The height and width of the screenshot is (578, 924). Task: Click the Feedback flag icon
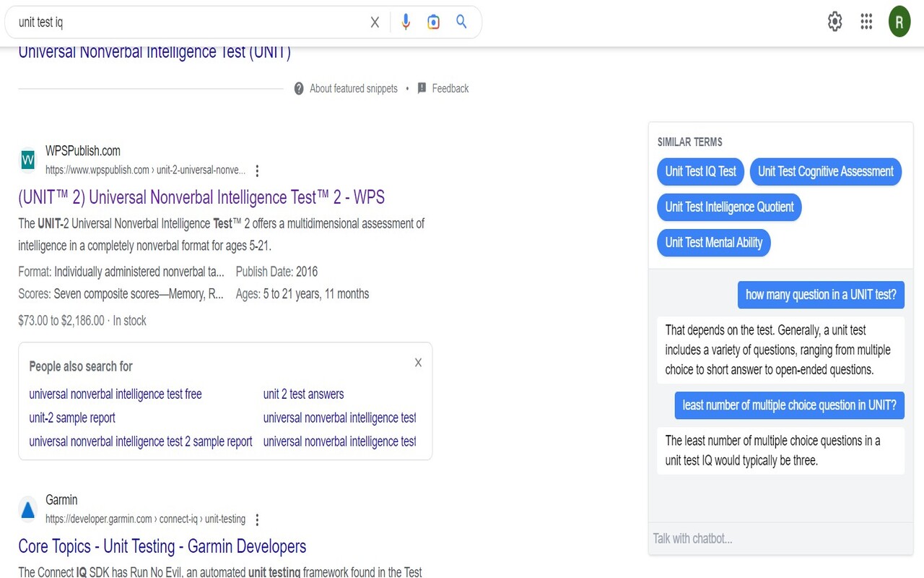[422, 88]
